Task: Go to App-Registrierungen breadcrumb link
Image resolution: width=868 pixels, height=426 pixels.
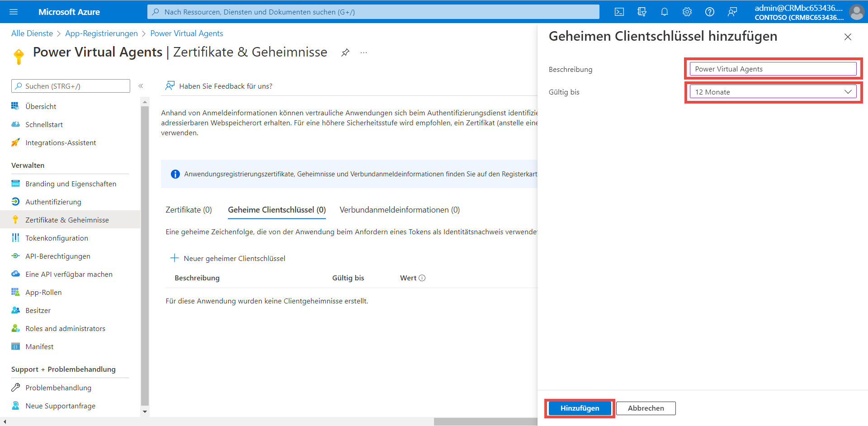Action: 101,33
